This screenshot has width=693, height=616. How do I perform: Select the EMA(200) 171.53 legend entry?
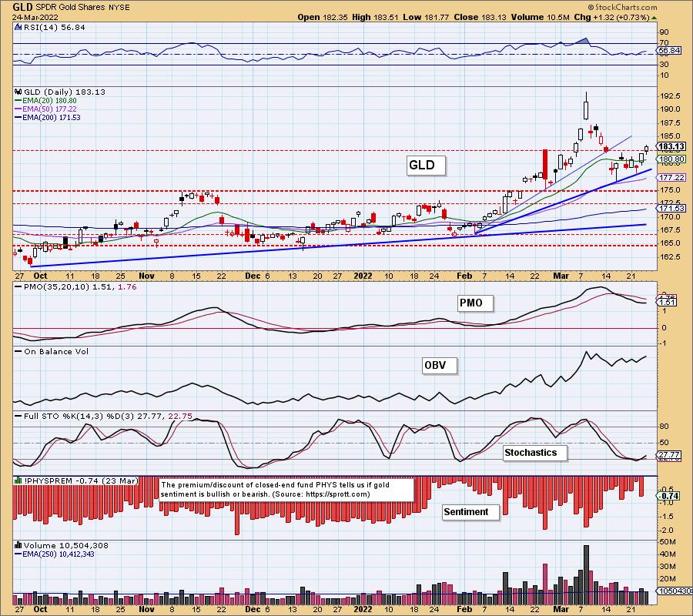(47, 118)
